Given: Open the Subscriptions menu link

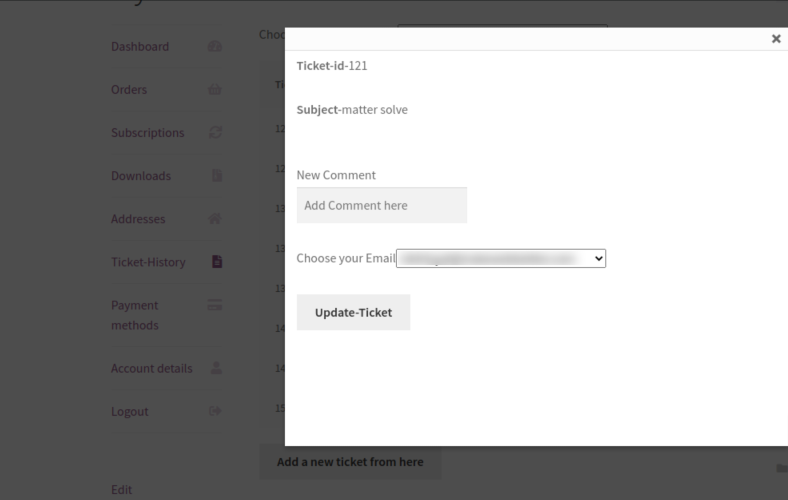Looking at the screenshot, I should pos(148,133).
